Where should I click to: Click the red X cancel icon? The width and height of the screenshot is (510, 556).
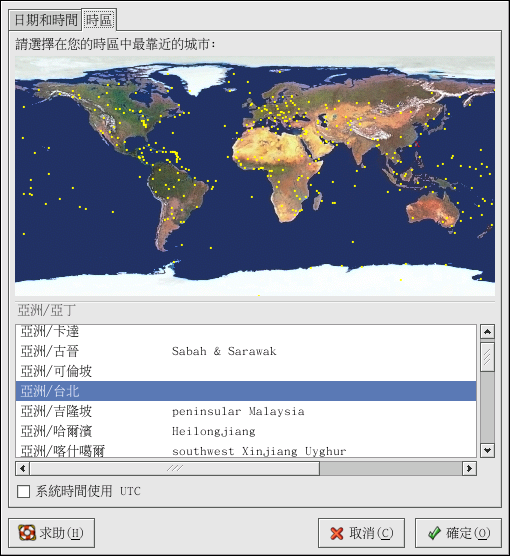click(x=337, y=533)
